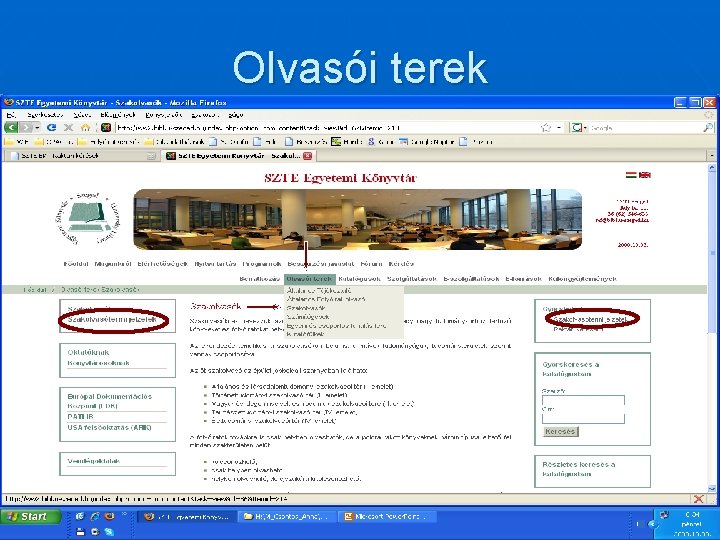
Task: Run search with the magnifier icon
Action: click(x=708, y=127)
